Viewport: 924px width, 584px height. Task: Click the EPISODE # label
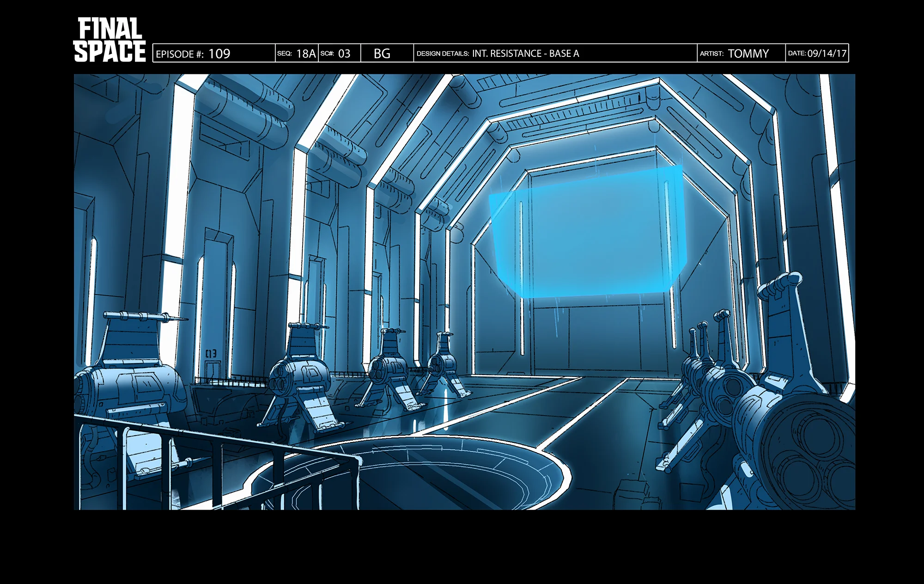(180, 54)
